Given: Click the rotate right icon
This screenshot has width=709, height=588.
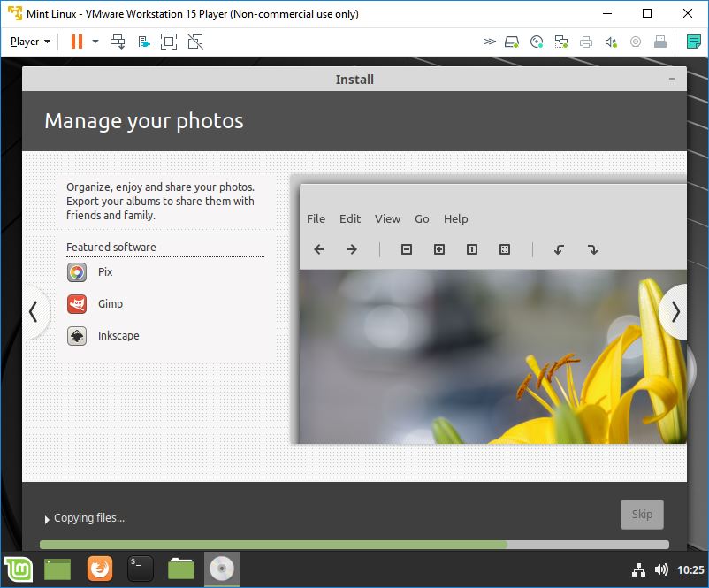Looking at the screenshot, I should coord(592,249).
